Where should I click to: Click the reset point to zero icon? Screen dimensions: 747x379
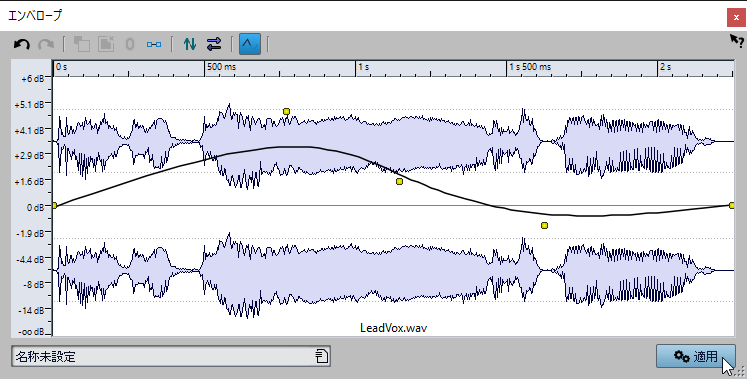[x=130, y=44]
